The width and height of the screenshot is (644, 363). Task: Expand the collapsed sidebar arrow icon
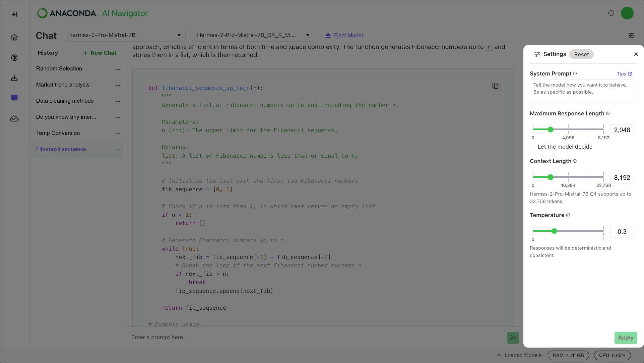pyautogui.click(x=14, y=14)
